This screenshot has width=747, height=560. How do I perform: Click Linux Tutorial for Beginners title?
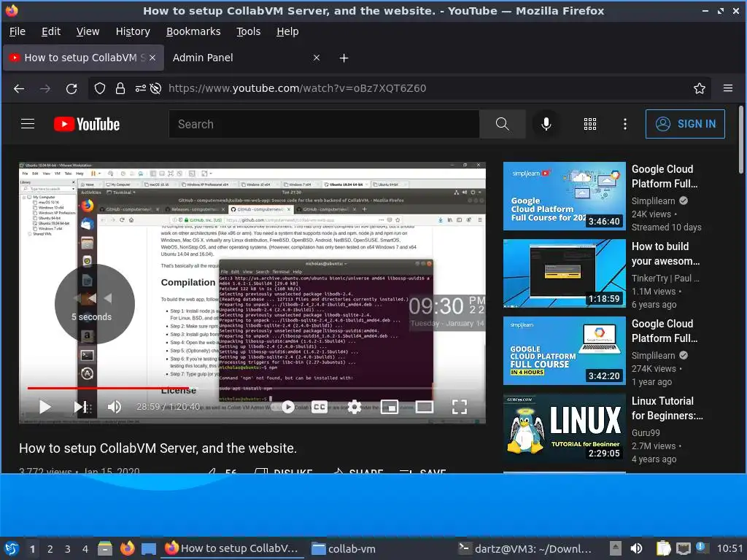(667, 408)
